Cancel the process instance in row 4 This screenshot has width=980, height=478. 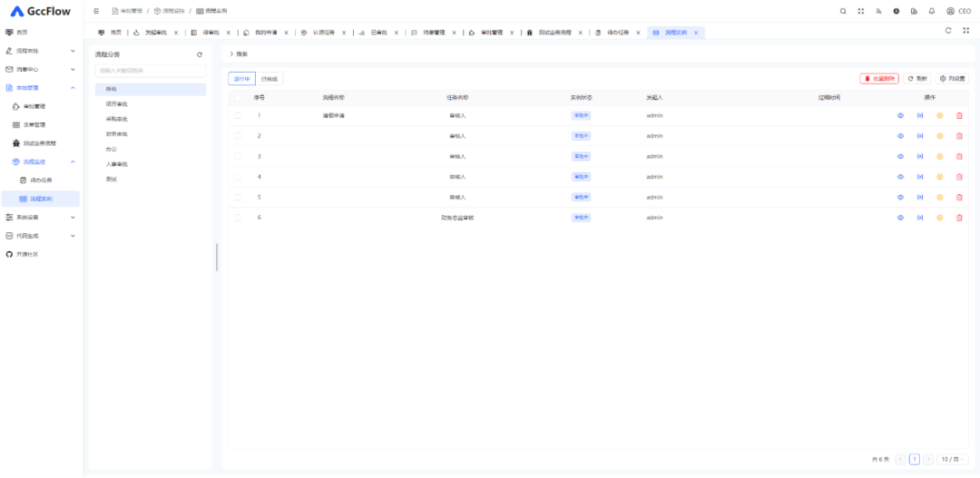tap(939, 177)
